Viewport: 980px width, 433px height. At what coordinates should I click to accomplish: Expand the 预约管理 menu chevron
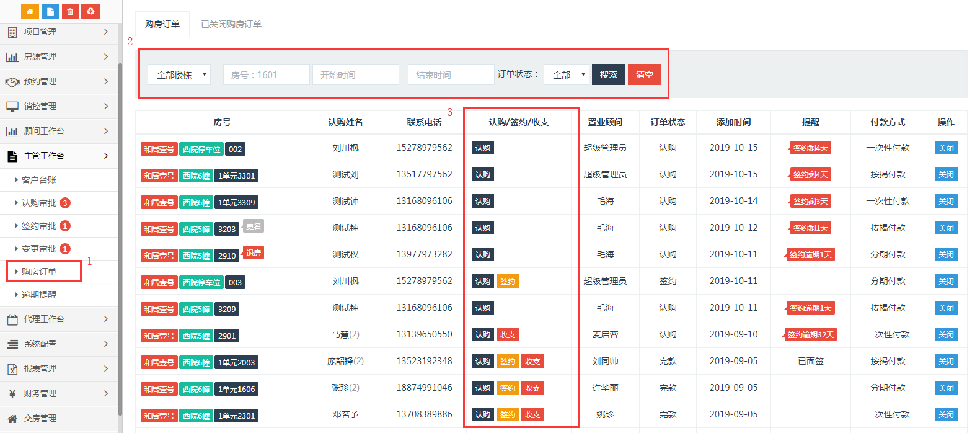[106, 81]
